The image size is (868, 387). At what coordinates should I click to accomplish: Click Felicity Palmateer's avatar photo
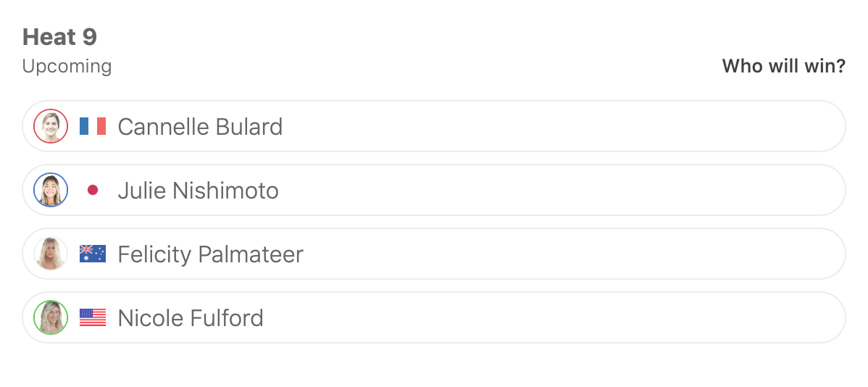coord(51,254)
